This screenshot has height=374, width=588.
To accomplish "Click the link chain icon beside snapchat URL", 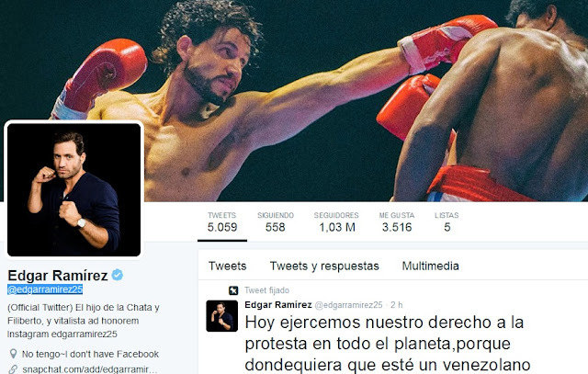I will (13, 369).
